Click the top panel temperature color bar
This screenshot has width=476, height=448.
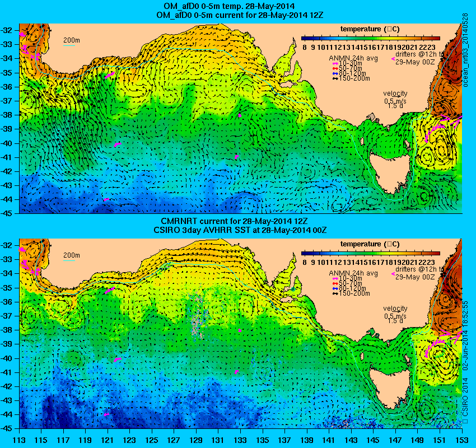371,38
